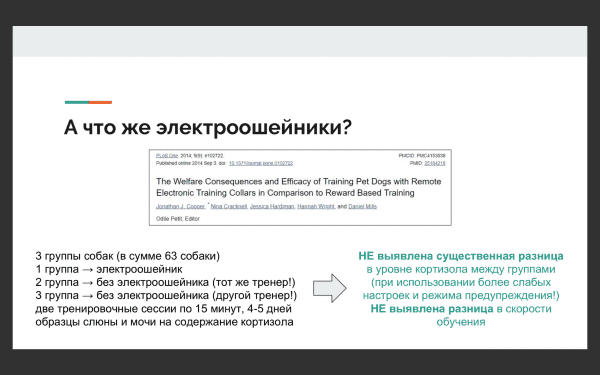Image resolution: width=600 pixels, height=375 pixels.
Task: Click the text 'Odile Petit, Editor'
Action: tap(178, 218)
